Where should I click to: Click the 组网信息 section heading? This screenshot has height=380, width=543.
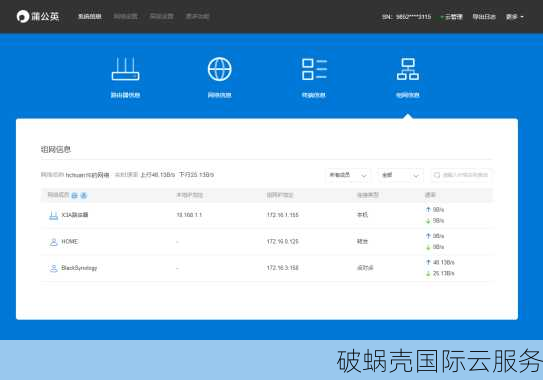click(x=56, y=149)
